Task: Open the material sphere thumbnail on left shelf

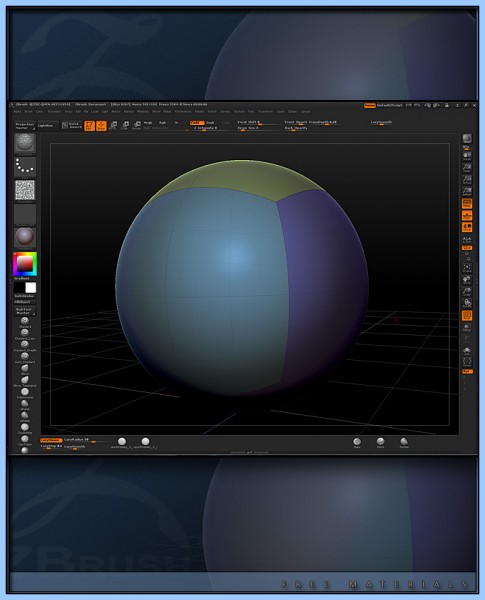Action: click(x=25, y=237)
